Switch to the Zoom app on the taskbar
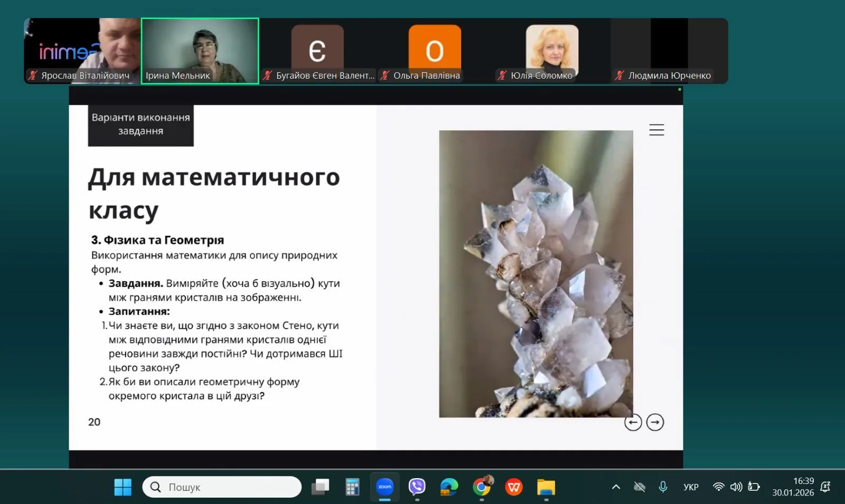 [385, 487]
